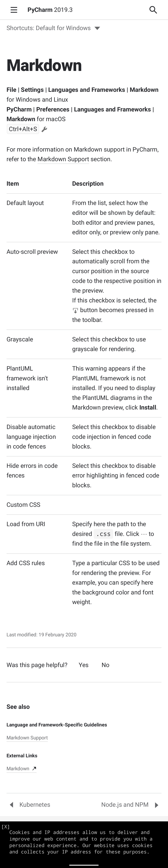This screenshot has height=868, width=168.
Task: Dismiss the cookie notice with [X]
Action: click(5, 827)
